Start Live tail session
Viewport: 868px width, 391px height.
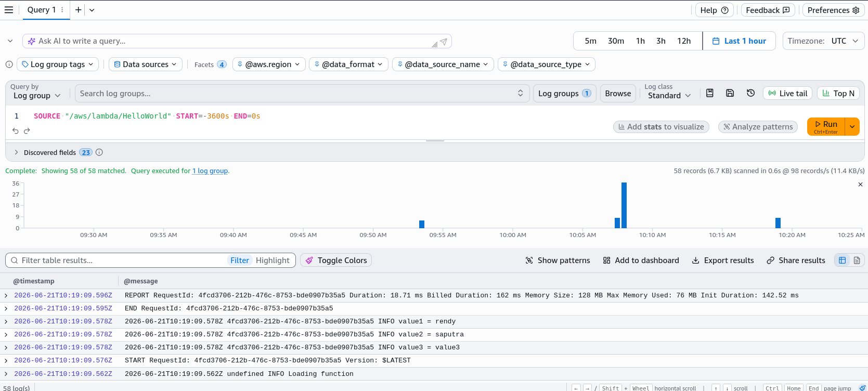pos(788,94)
